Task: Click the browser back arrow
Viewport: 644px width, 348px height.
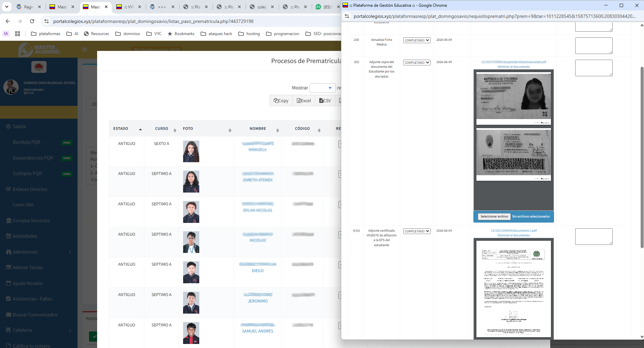Action: [x=8, y=21]
